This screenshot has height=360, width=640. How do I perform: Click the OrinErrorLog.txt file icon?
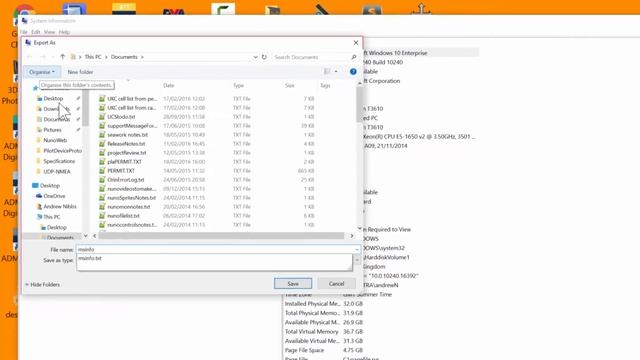(x=102, y=180)
